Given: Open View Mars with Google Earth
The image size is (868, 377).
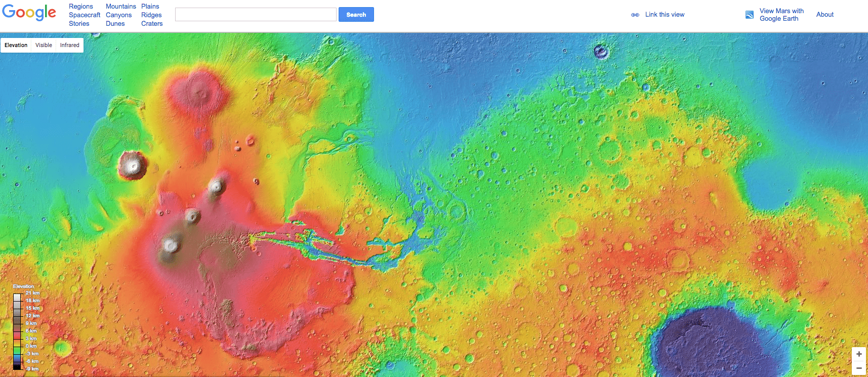Looking at the screenshot, I should [781, 15].
